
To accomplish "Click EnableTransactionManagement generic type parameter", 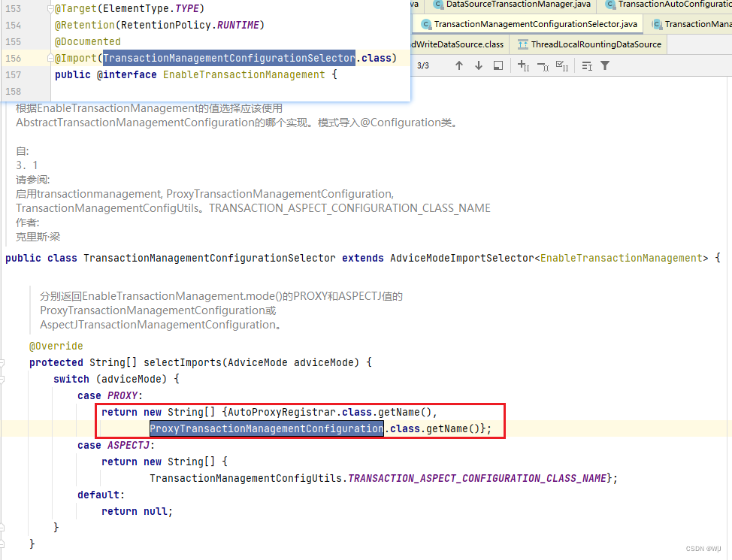I will (x=622, y=259).
